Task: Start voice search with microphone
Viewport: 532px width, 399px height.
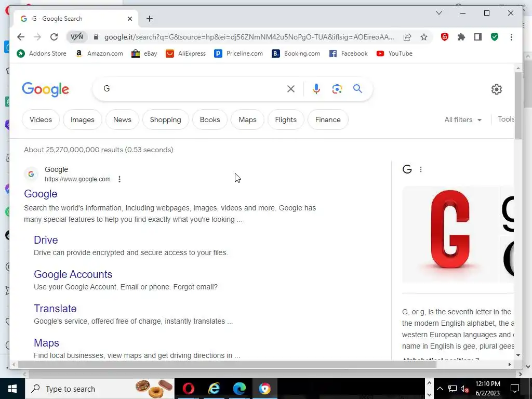Action: click(x=316, y=89)
